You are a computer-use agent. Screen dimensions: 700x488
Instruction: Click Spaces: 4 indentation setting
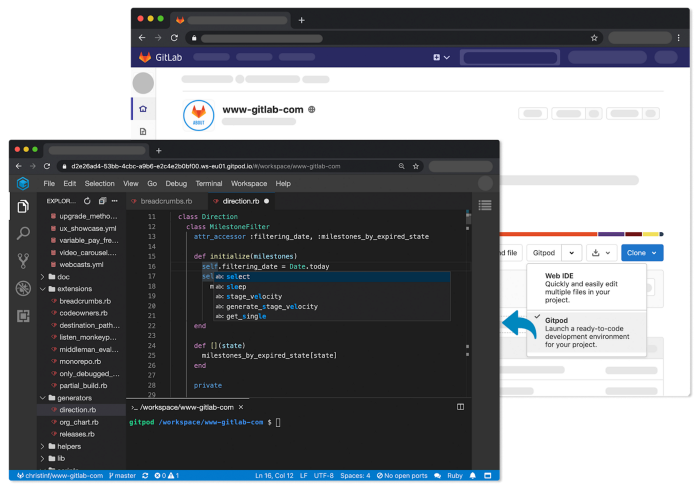pos(355,476)
